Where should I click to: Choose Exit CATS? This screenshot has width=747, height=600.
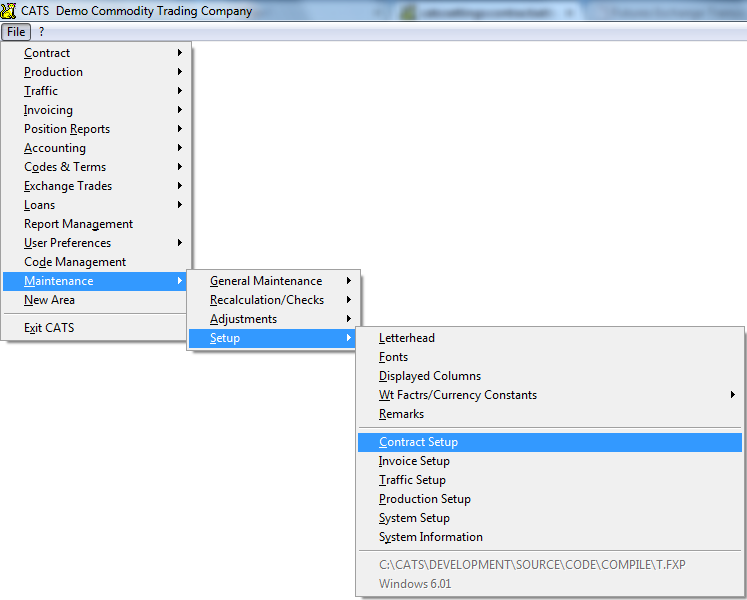[x=95, y=328]
